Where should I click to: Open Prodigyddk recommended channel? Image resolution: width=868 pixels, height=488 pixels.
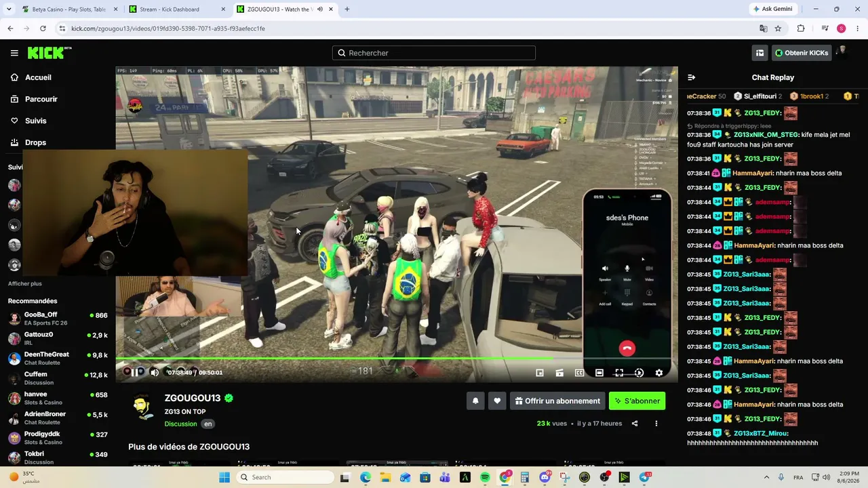(58, 438)
